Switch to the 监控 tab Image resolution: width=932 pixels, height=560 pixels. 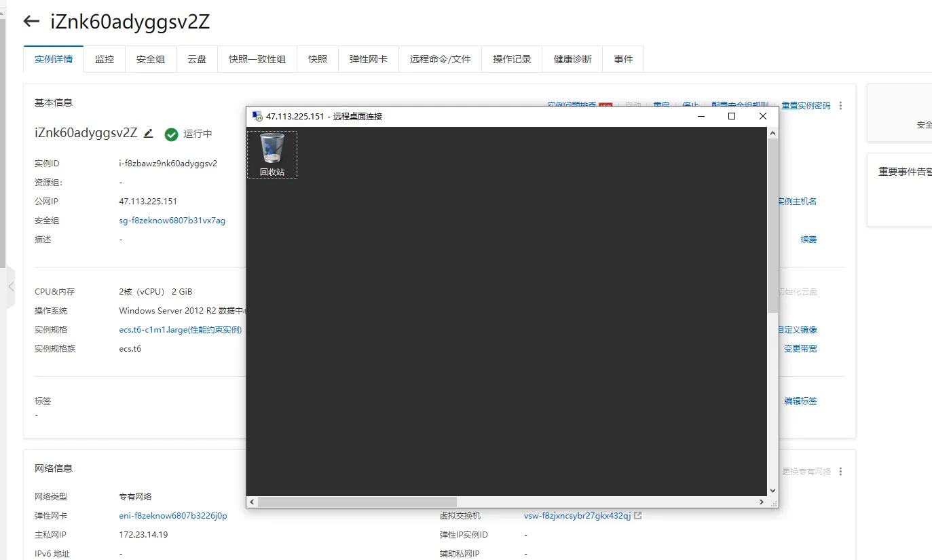point(105,59)
